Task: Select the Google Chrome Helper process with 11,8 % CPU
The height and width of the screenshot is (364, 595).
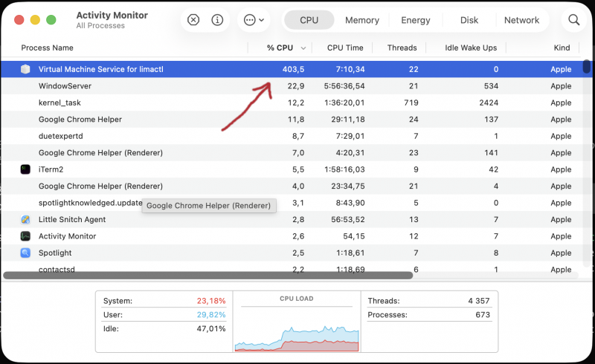Action: [x=292, y=119]
